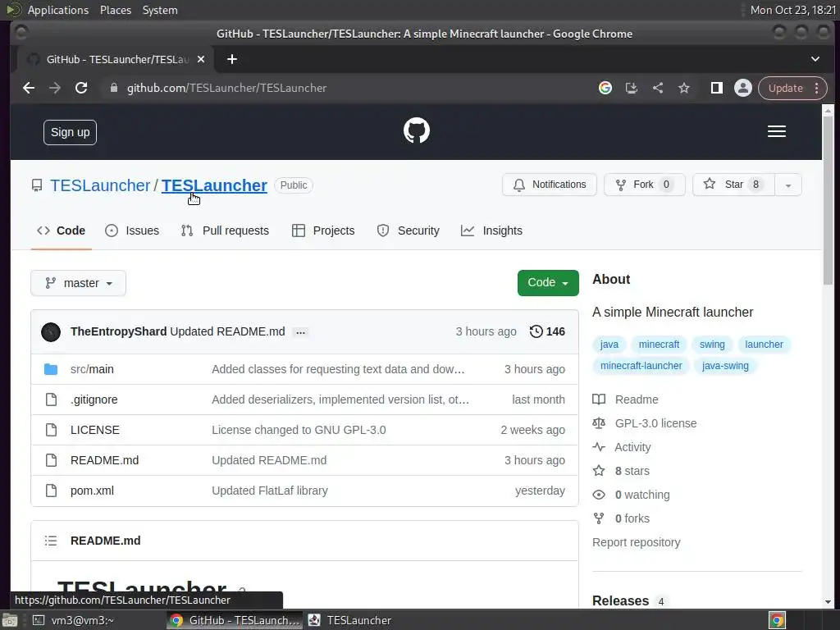The width and height of the screenshot is (840, 630).
Task: Click the address bar URL field
Action: (348, 88)
